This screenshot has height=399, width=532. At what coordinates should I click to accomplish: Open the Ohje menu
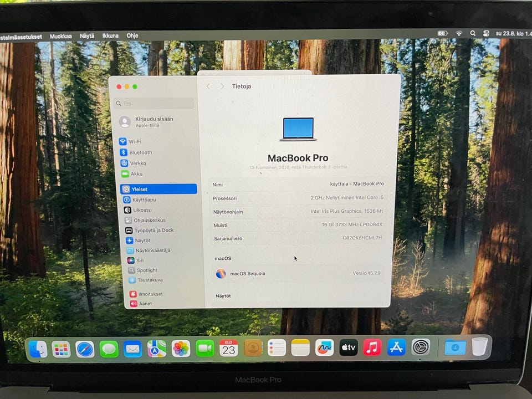click(132, 35)
